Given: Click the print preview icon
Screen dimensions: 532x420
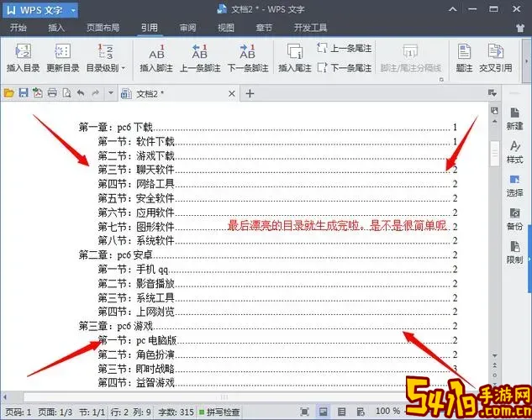Looking at the screenshot, I should (67, 93).
